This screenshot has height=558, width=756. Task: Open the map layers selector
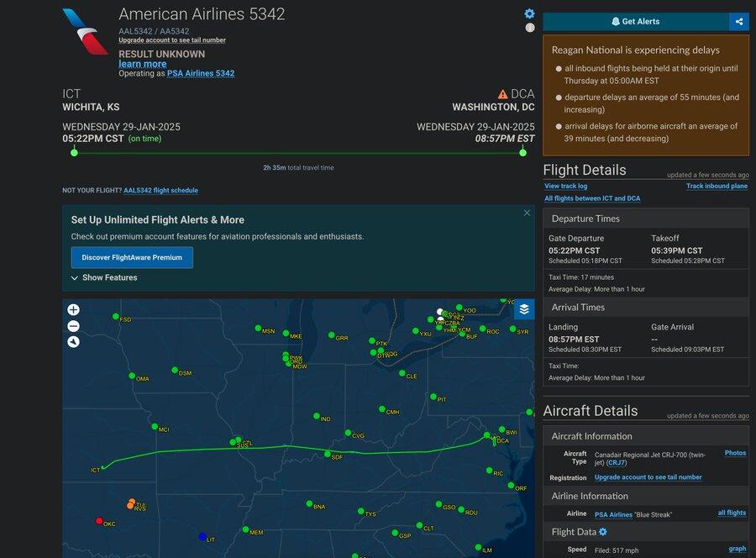(x=524, y=309)
